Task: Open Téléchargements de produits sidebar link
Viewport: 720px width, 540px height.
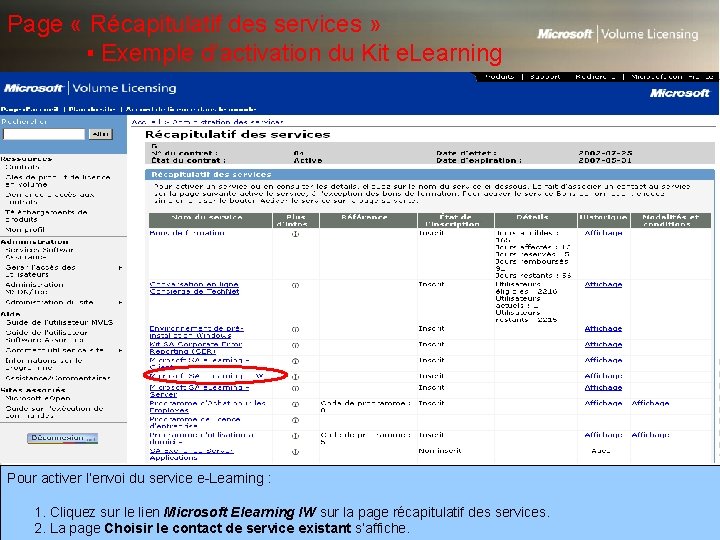Action: (46, 216)
